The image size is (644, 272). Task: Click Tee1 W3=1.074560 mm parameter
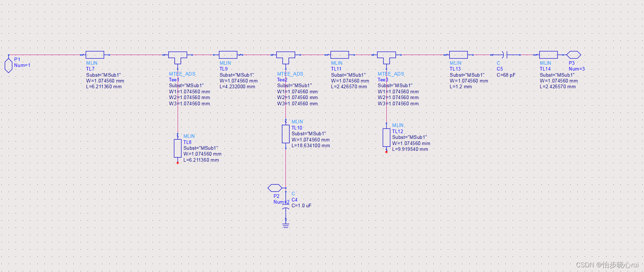[x=189, y=103]
